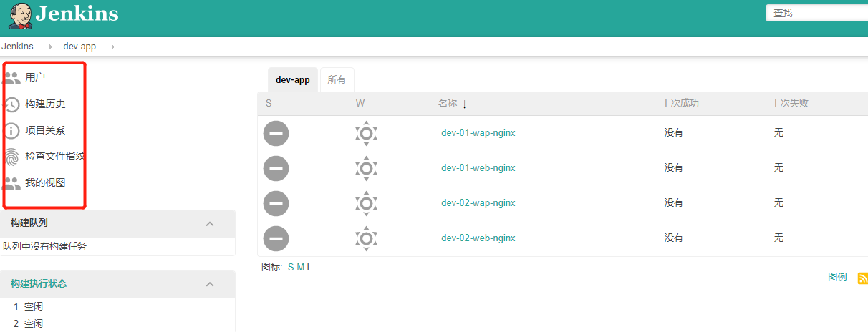The width and height of the screenshot is (868, 332).
Task: Click the 构建队列 panel title
Action: point(29,224)
